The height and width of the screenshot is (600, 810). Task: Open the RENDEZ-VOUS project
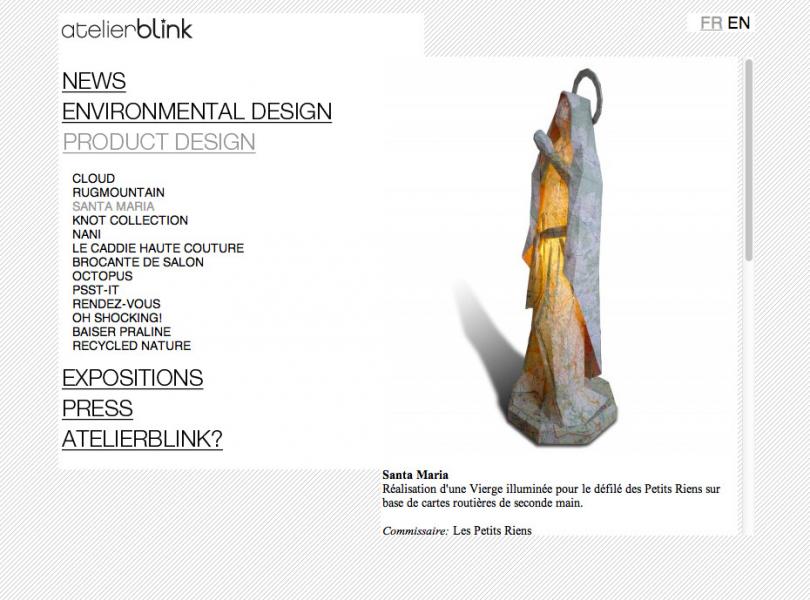[x=116, y=304]
